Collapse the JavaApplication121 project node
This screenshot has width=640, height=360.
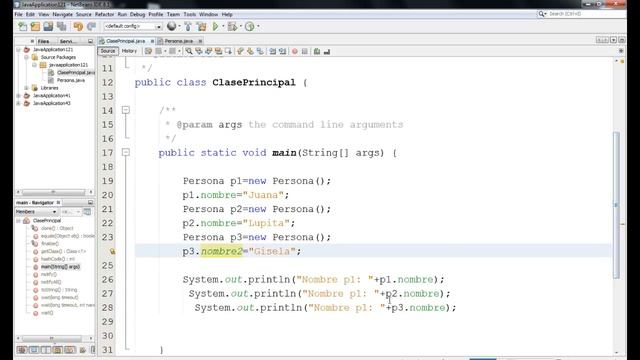pos(19,49)
